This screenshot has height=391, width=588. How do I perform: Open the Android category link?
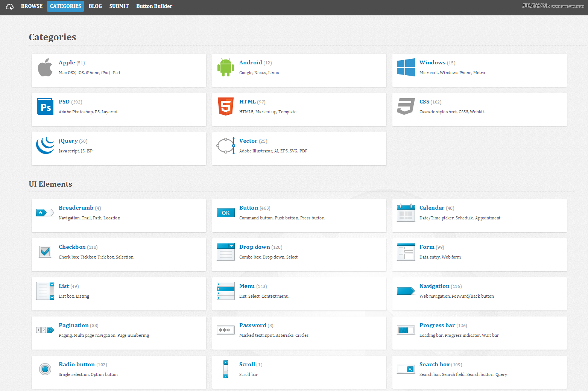pyautogui.click(x=251, y=63)
